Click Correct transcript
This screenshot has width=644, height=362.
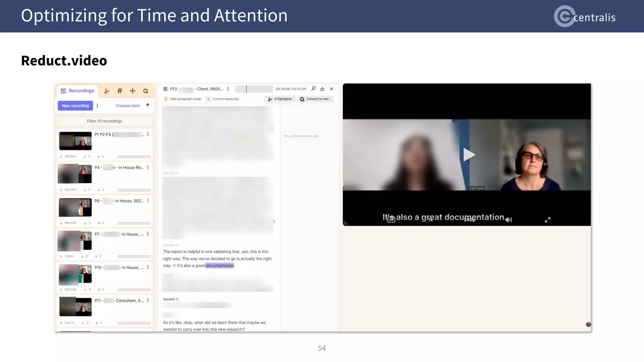(x=223, y=99)
